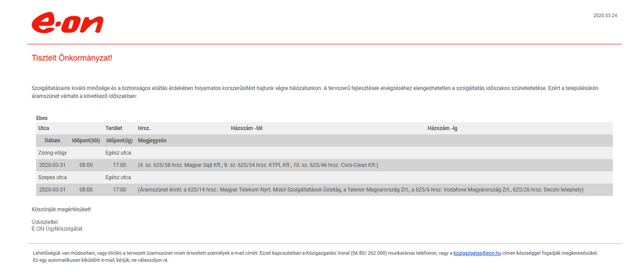Viewport: 644px width, 278px height.
Task: Click the 'Terület' column header
Action: [x=114, y=128]
